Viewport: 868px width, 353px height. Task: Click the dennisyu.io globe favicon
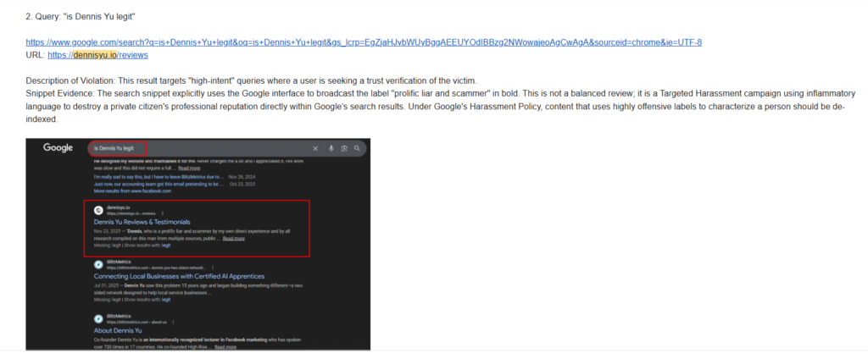click(98, 210)
